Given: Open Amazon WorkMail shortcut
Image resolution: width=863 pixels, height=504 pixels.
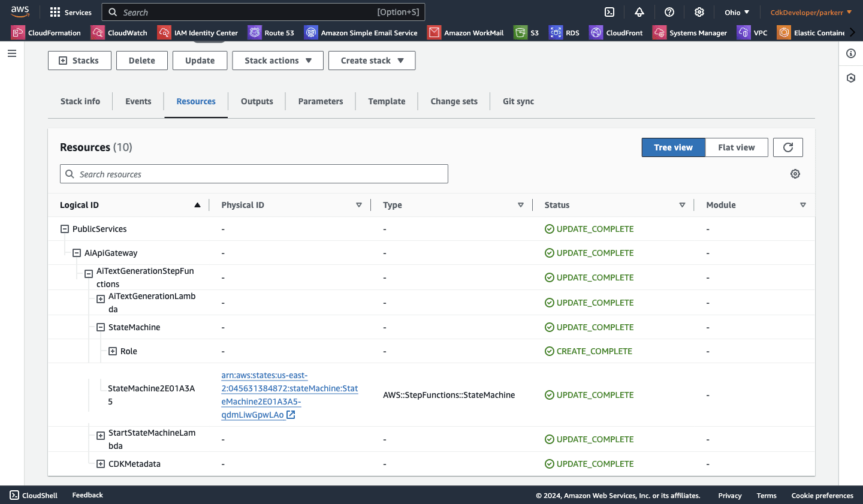Looking at the screenshot, I should (466, 33).
